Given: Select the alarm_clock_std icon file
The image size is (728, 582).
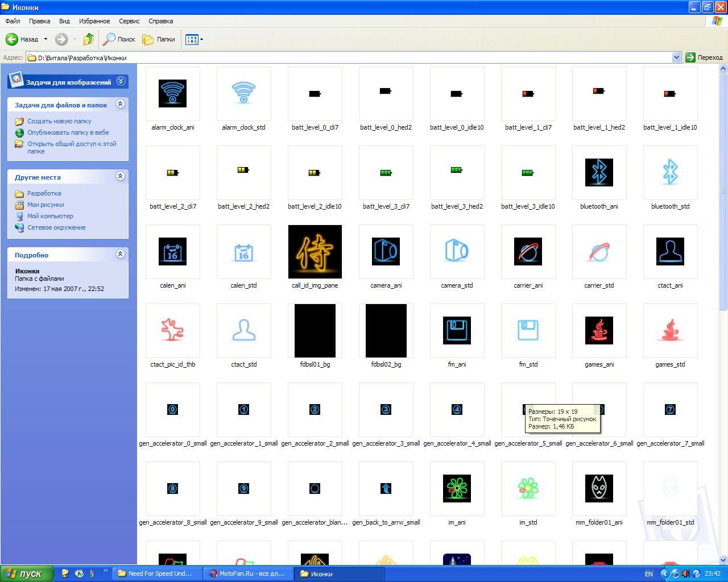Looking at the screenshot, I should (244, 94).
